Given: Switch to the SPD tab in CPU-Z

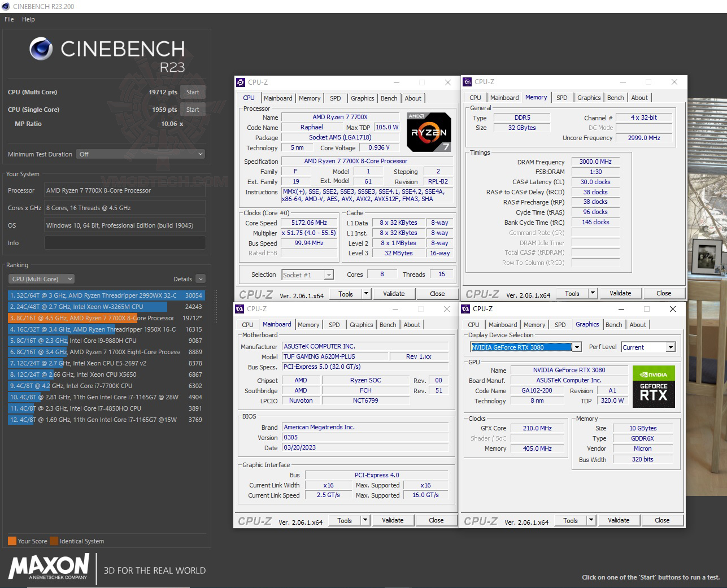Looking at the screenshot, I should tap(336, 98).
